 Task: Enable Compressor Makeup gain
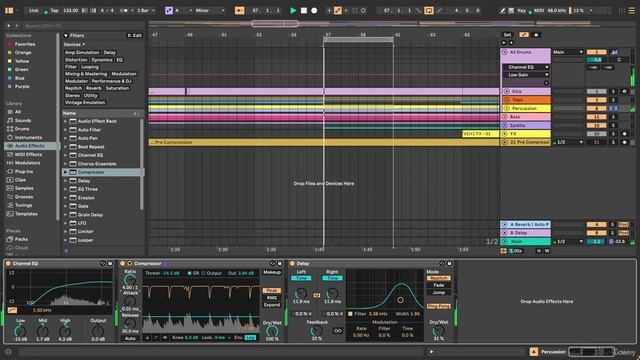point(271,272)
